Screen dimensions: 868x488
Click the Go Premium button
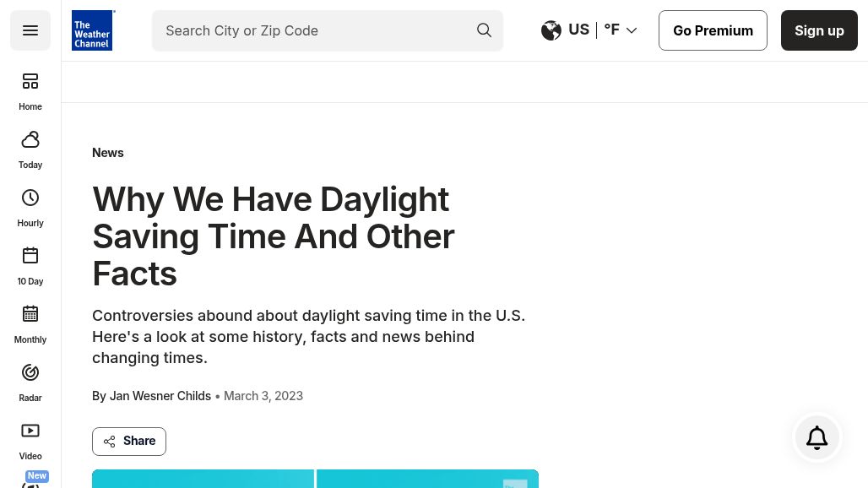coord(713,30)
